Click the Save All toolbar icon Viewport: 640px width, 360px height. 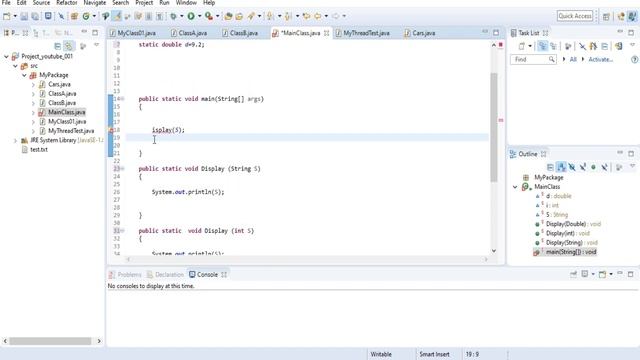tap(35, 16)
